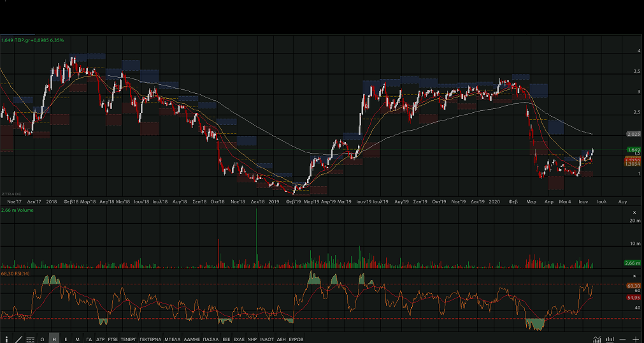The height and width of the screenshot is (343, 644).
Task: Select the trend line drawing tool
Action: [x=18, y=339]
